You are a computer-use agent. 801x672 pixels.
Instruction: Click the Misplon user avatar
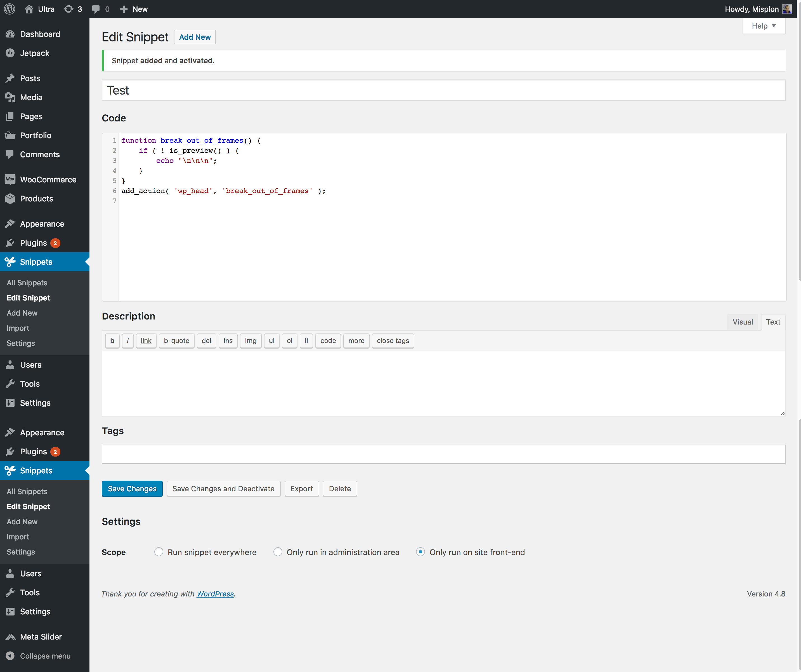pyautogui.click(x=787, y=9)
